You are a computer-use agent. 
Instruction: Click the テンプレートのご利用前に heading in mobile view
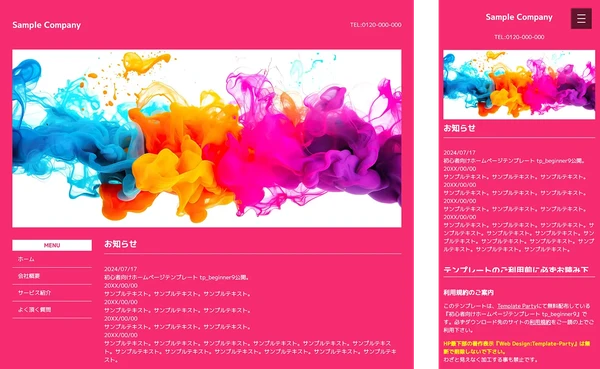pyautogui.click(x=516, y=270)
